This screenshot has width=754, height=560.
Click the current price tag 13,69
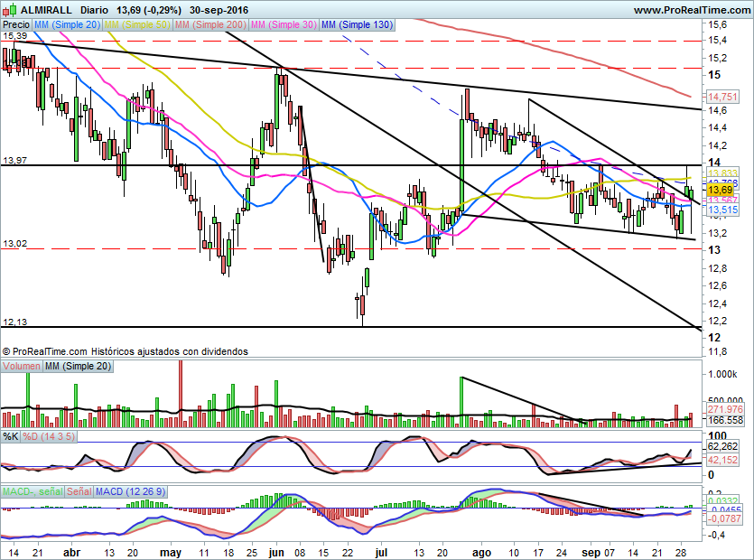(x=720, y=190)
